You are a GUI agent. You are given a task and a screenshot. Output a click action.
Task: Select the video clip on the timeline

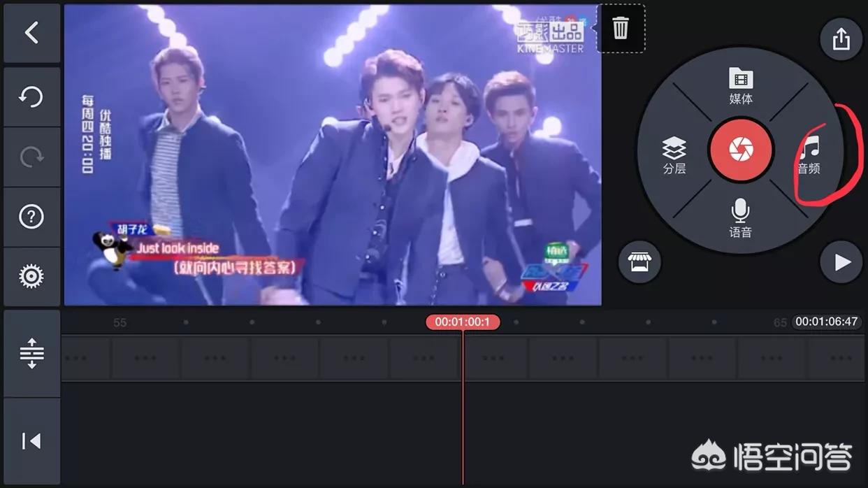coord(463,358)
